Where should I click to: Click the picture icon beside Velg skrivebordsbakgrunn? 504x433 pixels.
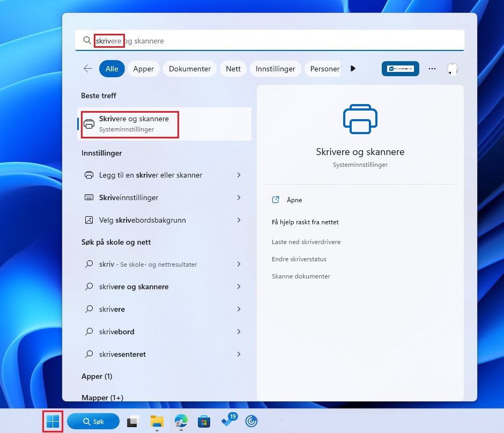[89, 220]
